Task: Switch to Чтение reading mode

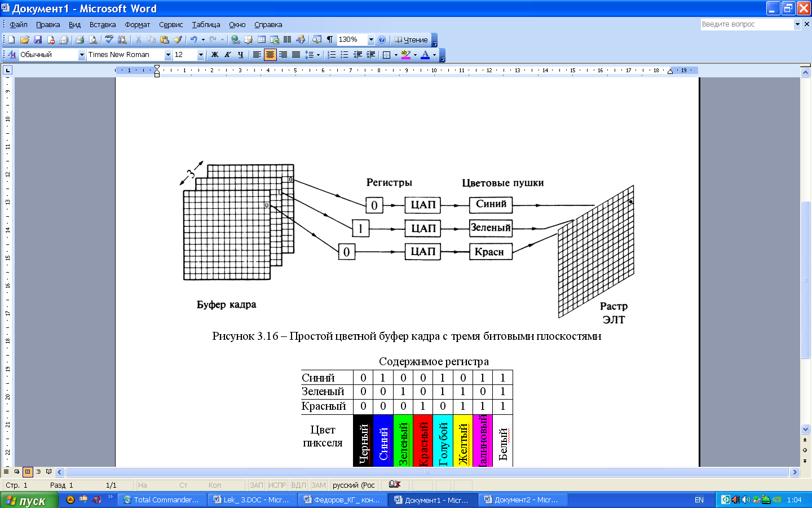Action: [411, 40]
